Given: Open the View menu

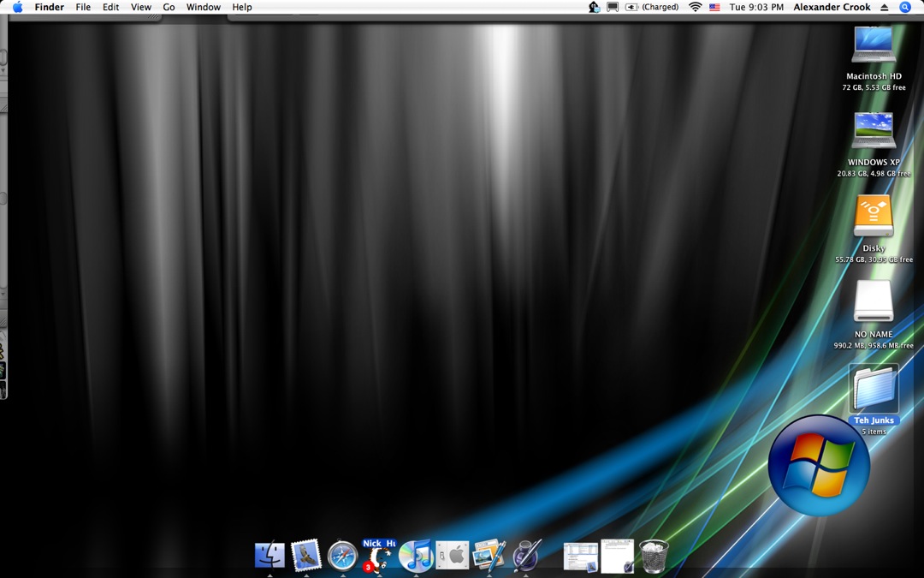Looking at the screenshot, I should pyautogui.click(x=141, y=7).
